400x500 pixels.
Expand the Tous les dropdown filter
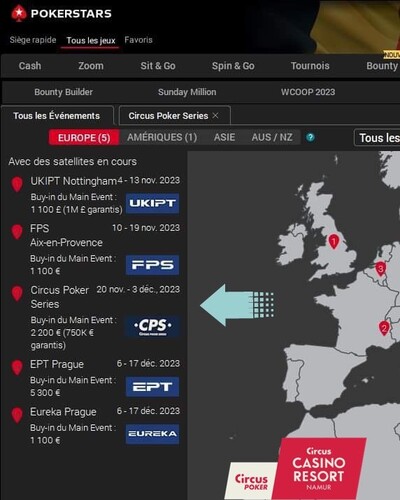(377, 138)
